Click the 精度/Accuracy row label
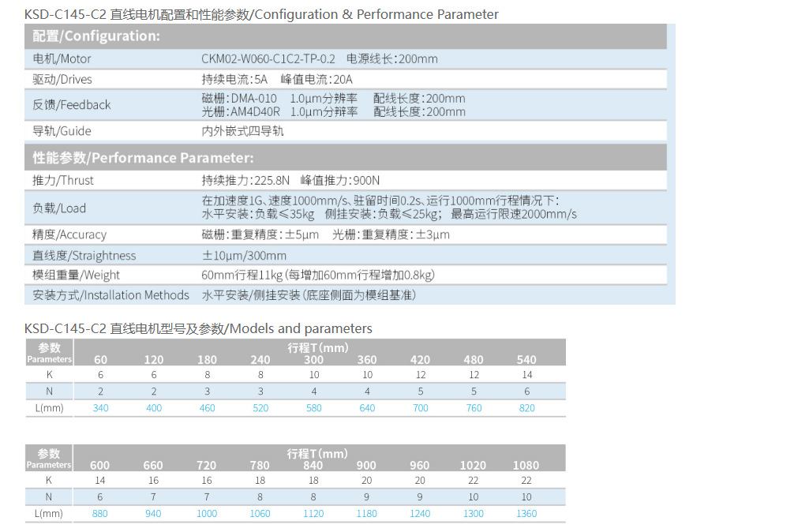809x532 pixels. point(69,234)
